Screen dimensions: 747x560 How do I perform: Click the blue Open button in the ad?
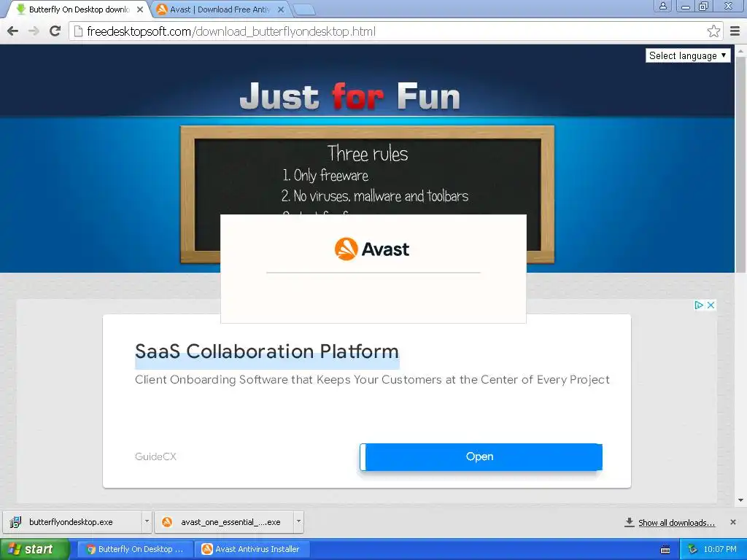click(x=481, y=456)
